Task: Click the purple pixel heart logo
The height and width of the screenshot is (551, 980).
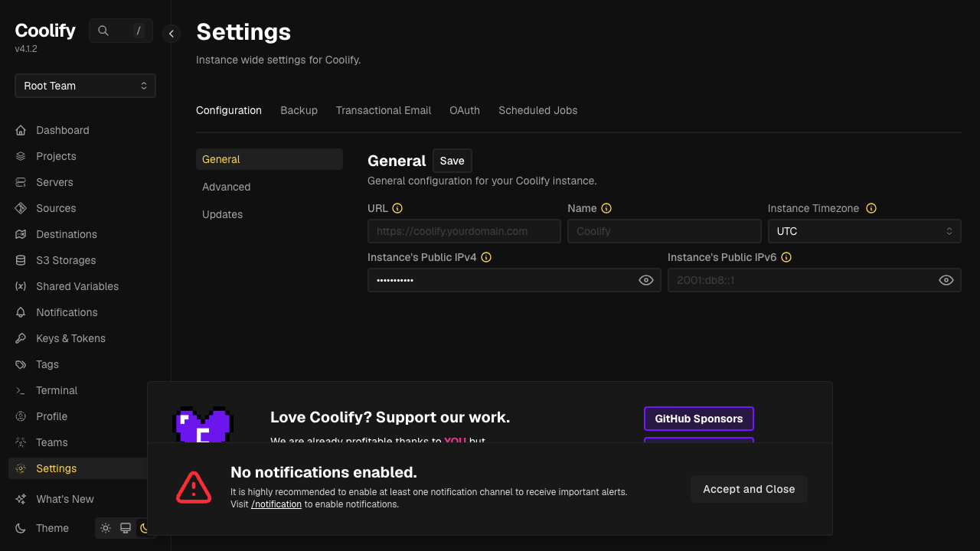Action: (x=204, y=424)
